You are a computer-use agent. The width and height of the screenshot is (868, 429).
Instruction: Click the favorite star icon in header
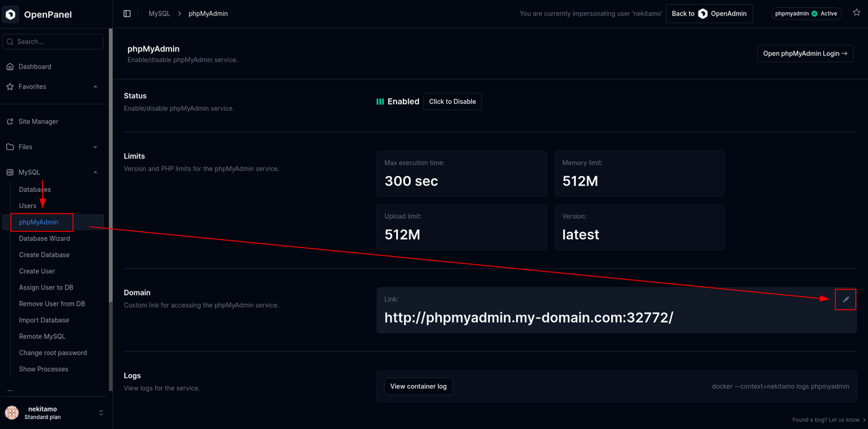coord(856,13)
